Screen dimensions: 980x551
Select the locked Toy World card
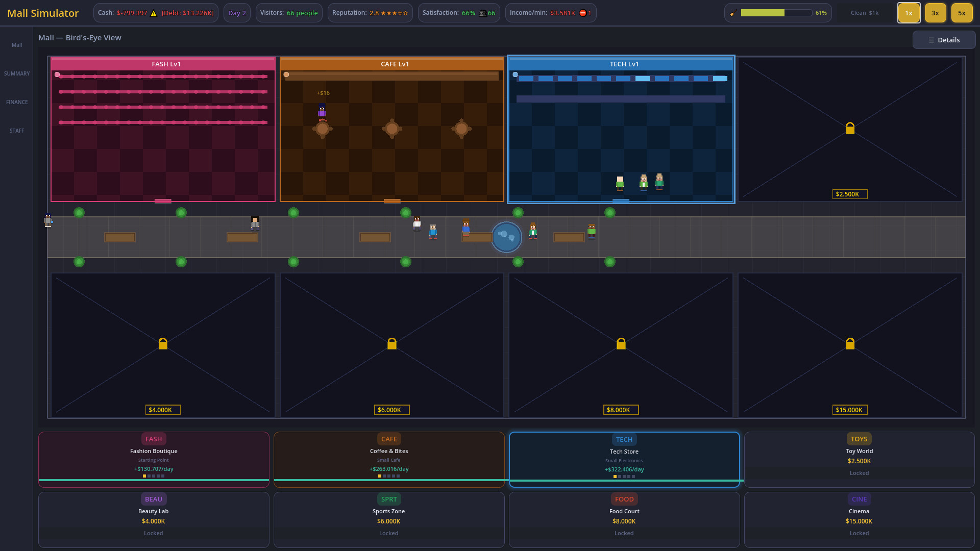coord(859,459)
